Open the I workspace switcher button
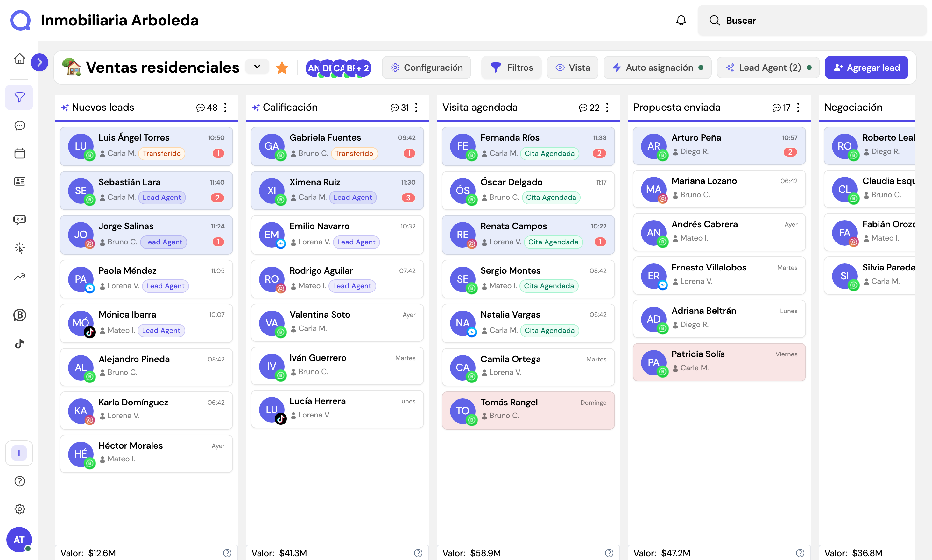The width and height of the screenshot is (932, 560). [19, 453]
